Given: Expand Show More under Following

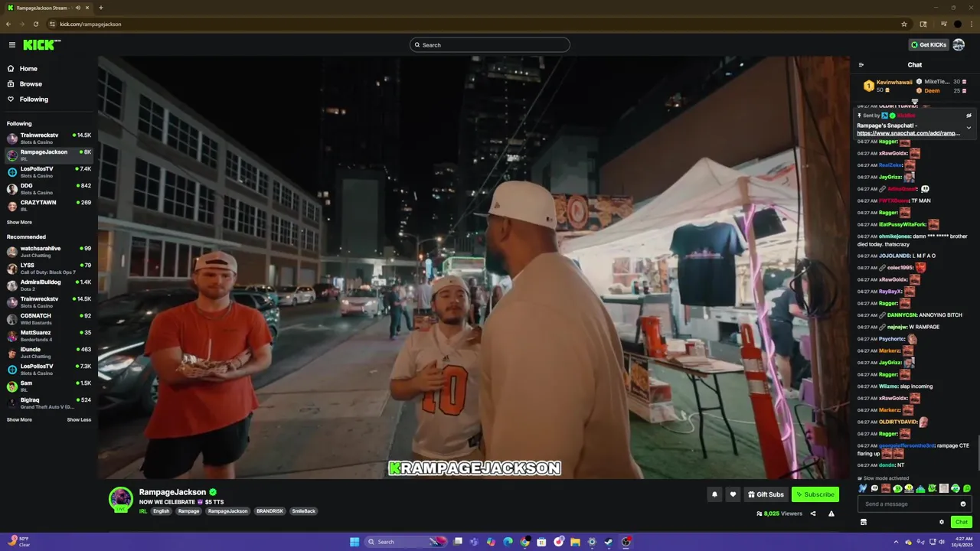Looking at the screenshot, I should tap(19, 222).
